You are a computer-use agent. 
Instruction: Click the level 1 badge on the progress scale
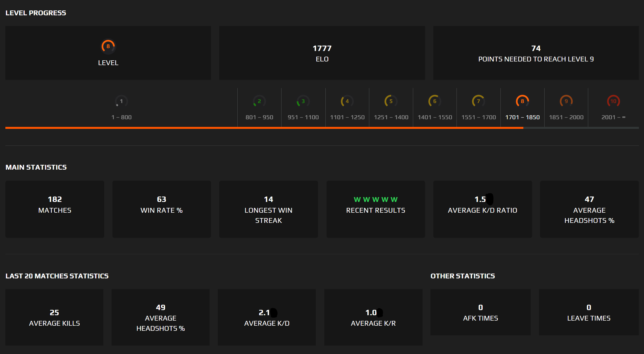(121, 101)
